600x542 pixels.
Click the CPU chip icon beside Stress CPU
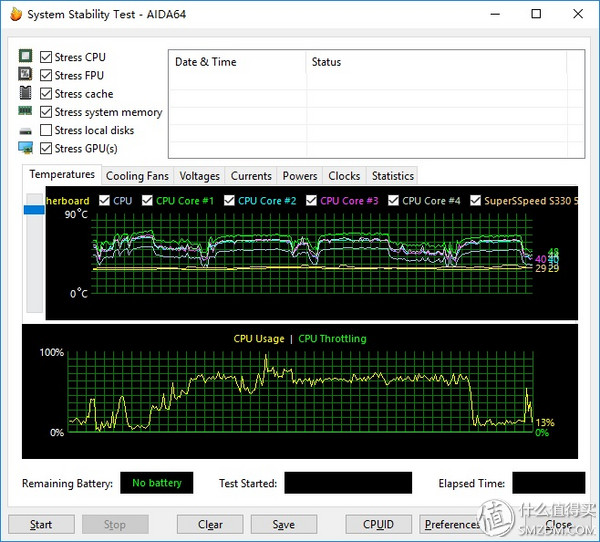pyautogui.click(x=25, y=57)
